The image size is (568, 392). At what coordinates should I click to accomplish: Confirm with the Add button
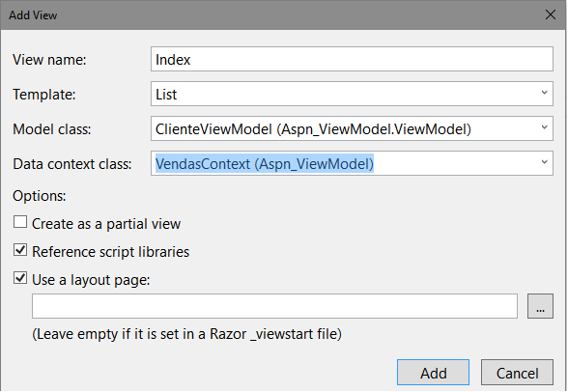[x=433, y=373]
